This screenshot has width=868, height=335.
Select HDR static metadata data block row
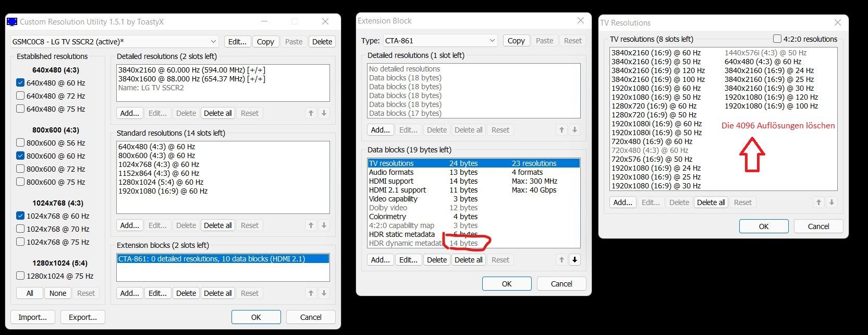[474, 234]
